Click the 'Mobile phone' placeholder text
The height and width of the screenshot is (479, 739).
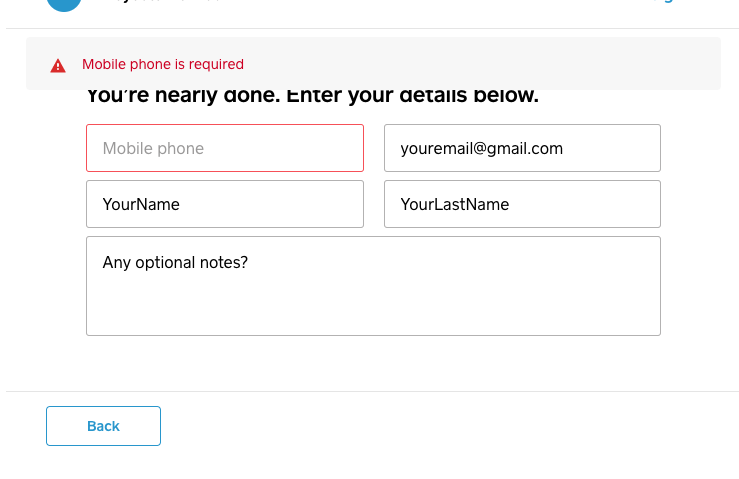(x=153, y=149)
